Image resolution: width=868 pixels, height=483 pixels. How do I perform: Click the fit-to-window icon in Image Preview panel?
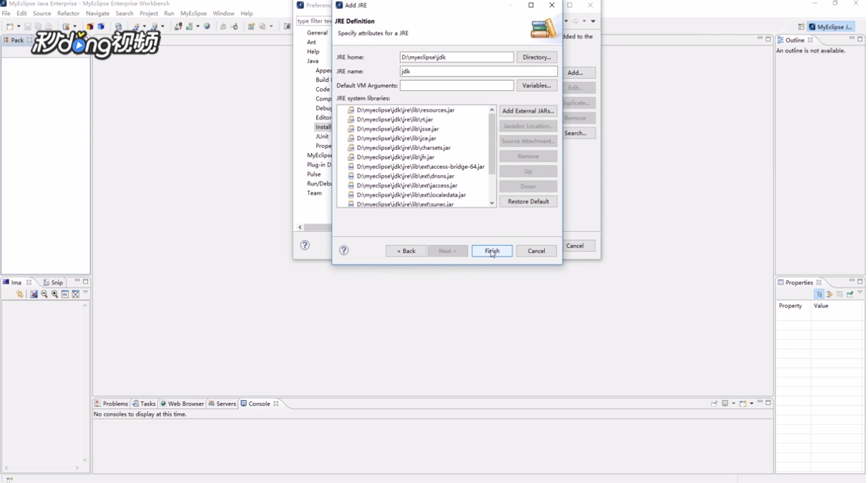(x=75, y=294)
